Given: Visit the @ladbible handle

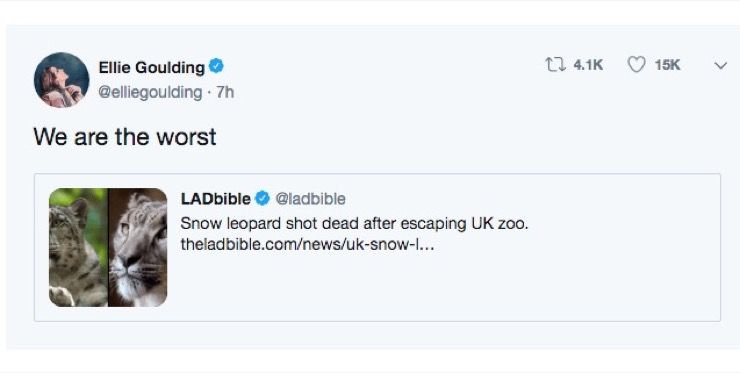Looking at the screenshot, I should click(310, 199).
